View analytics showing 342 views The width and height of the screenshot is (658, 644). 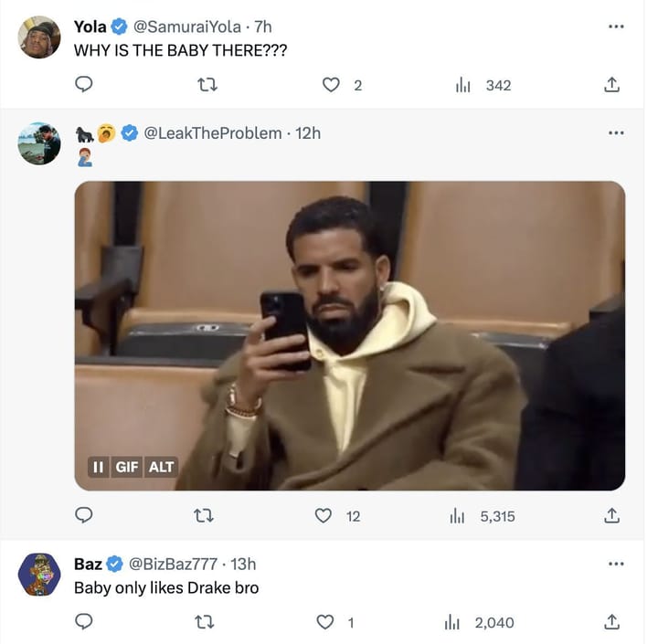click(484, 85)
